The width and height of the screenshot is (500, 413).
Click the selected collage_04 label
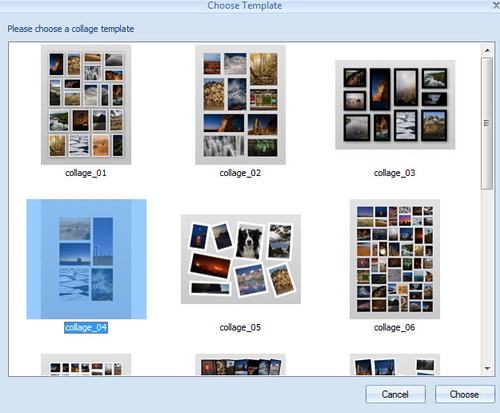click(86, 327)
